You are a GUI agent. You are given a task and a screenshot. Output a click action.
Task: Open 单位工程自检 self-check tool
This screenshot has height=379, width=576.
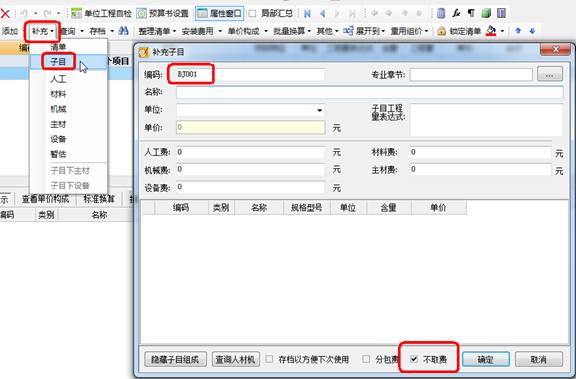101,14
